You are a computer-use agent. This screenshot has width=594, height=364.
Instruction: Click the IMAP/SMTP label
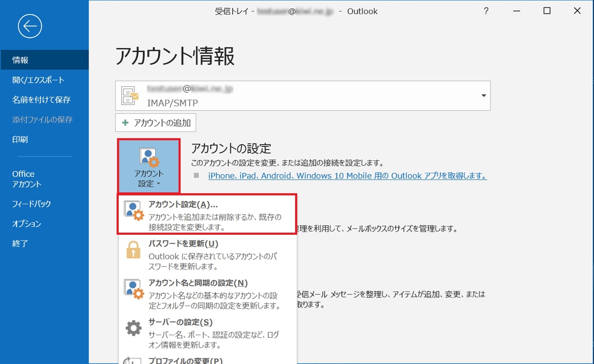click(173, 103)
